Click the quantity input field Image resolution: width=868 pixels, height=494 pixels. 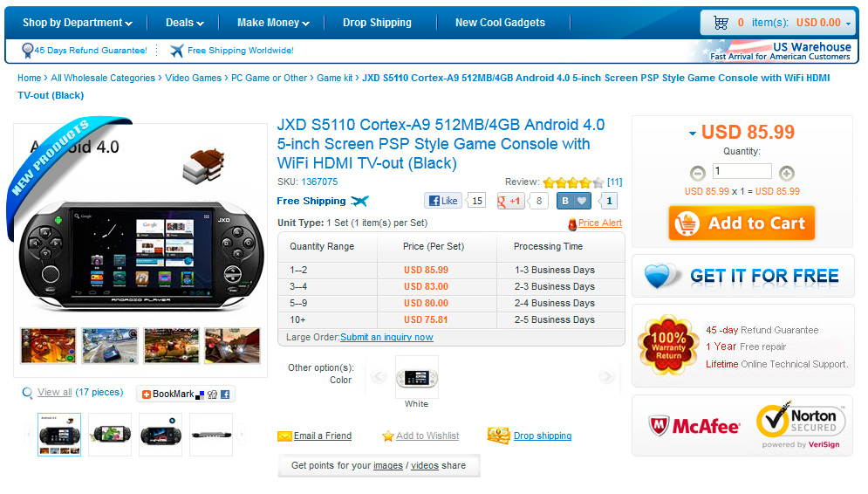click(x=742, y=171)
